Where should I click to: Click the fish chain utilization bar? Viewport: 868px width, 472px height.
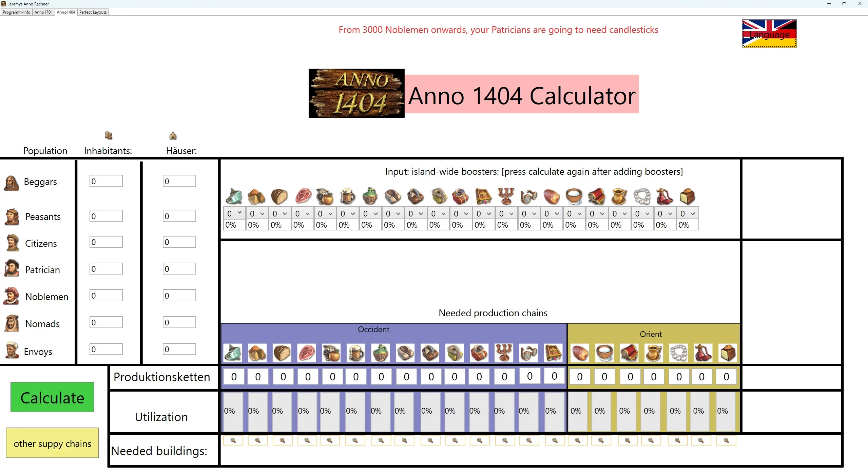(x=233, y=412)
